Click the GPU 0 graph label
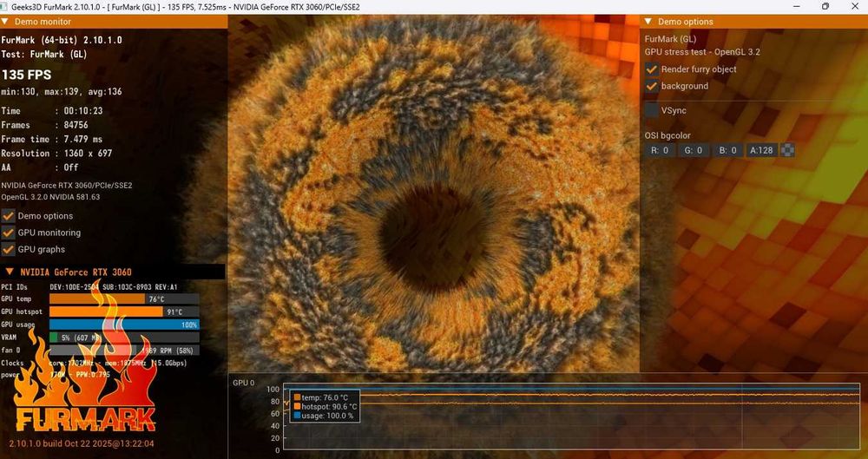Image resolution: width=868 pixels, height=459 pixels. point(244,383)
